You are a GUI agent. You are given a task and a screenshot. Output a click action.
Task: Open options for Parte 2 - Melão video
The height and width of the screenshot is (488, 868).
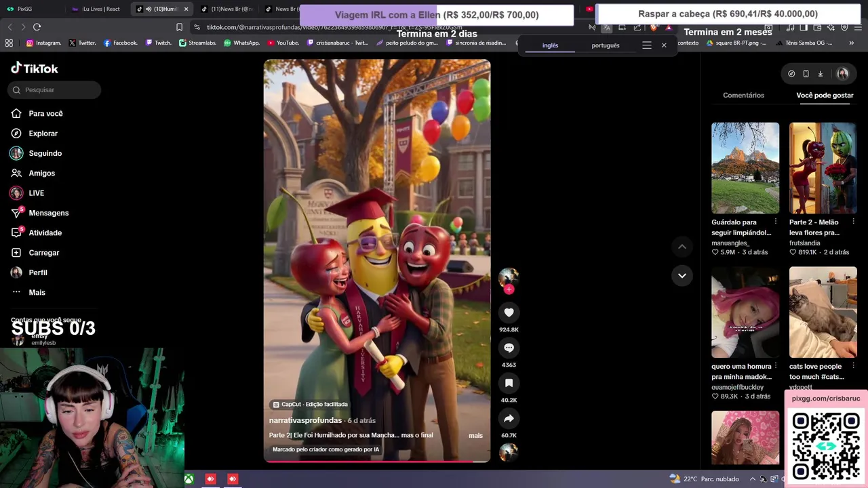[853, 222]
